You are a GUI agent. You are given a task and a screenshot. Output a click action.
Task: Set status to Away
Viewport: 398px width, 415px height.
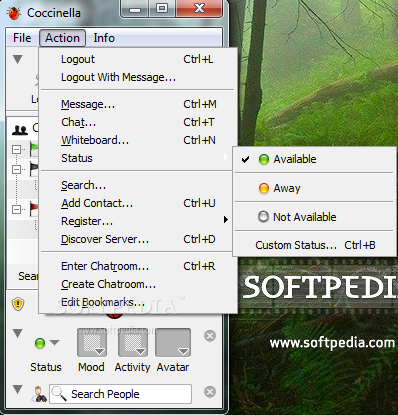(314, 188)
